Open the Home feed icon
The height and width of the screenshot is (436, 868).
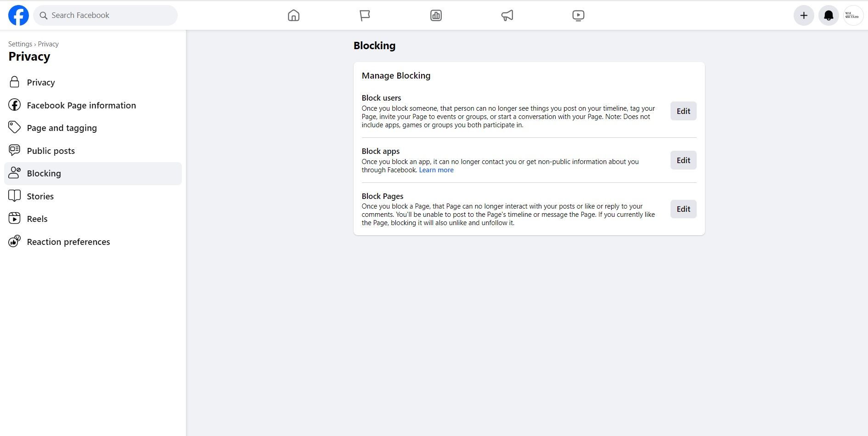pos(293,15)
